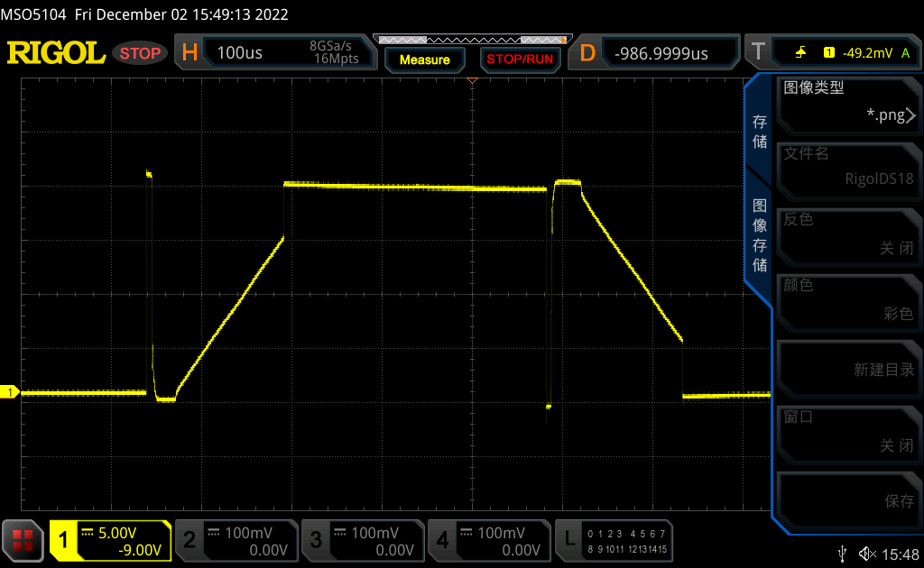
Task: Open the 颜色 color mode option
Action: tap(848, 300)
